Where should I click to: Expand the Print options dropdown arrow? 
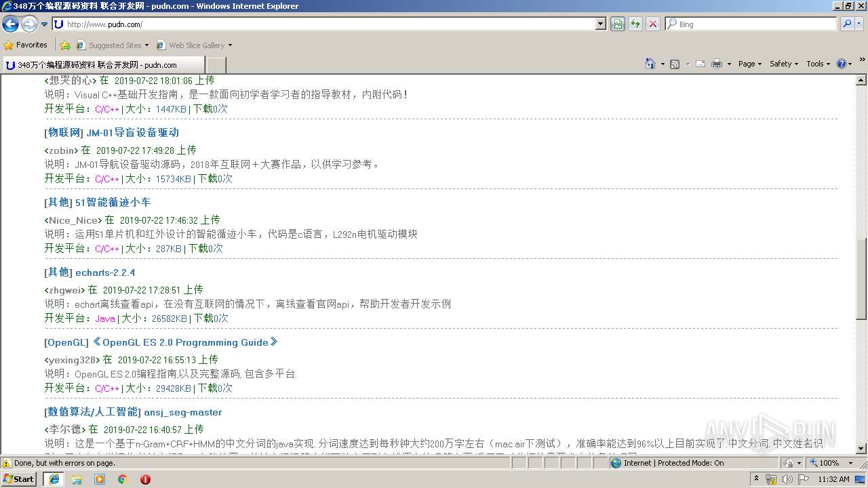tap(729, 64)
